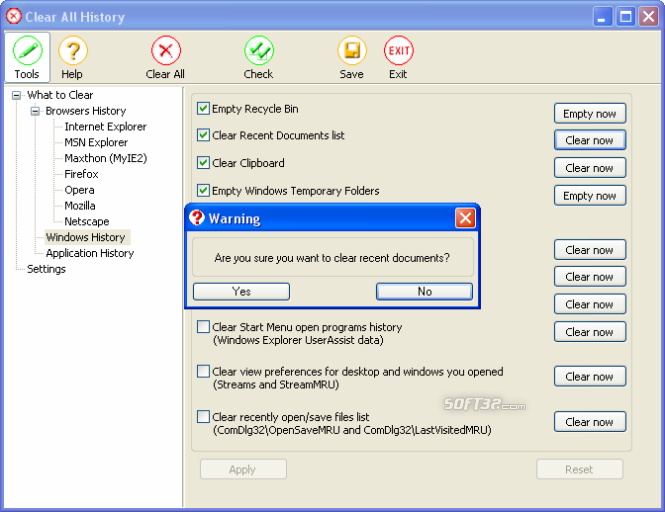
Task: Collapse the Browsers History tree node
Action: [35, 112]
